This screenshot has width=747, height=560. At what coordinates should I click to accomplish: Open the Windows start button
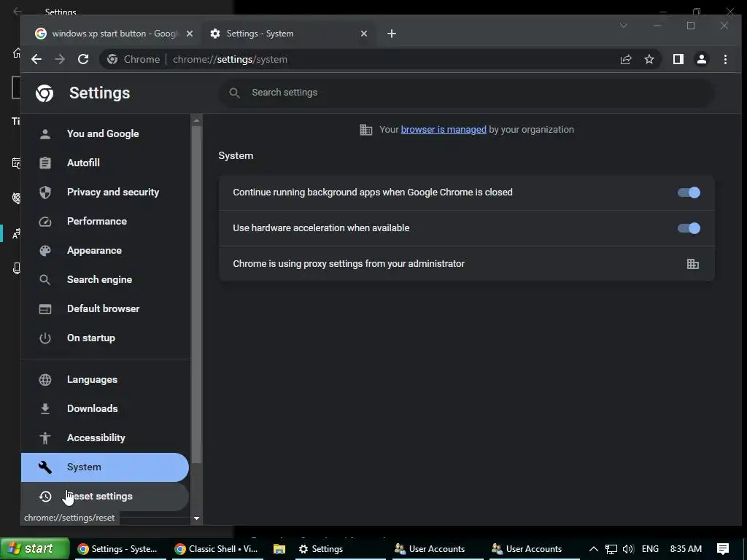point(35,548)
